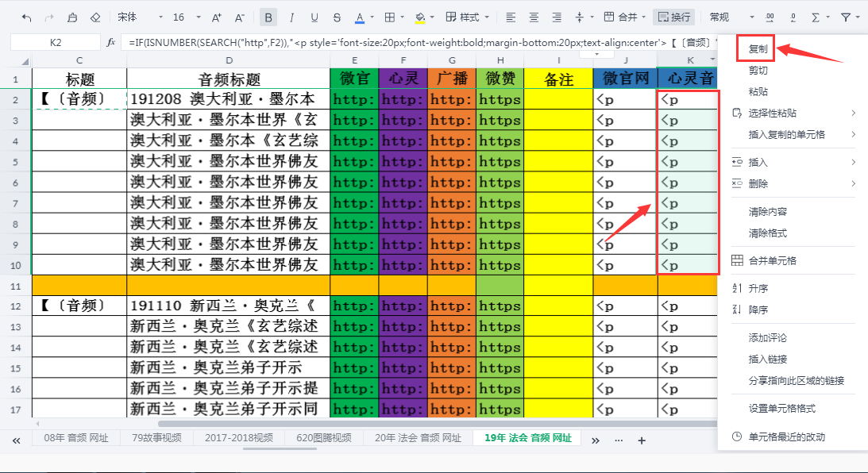
Task: Open the 删除 submenu in context menu
Action: point(794,183)
